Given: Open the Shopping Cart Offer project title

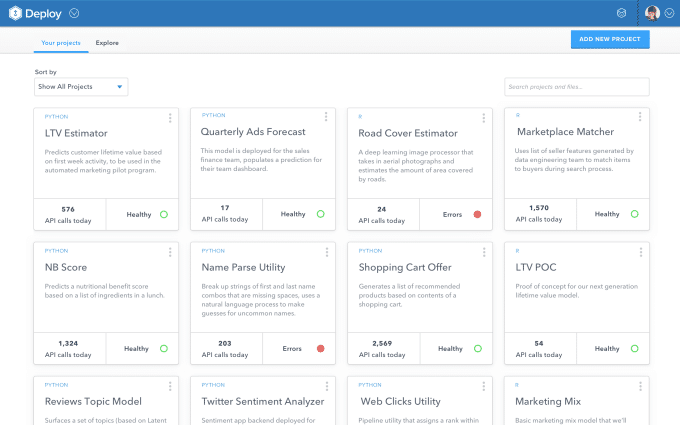Looking at the screenshot, I should click(405, 267).
